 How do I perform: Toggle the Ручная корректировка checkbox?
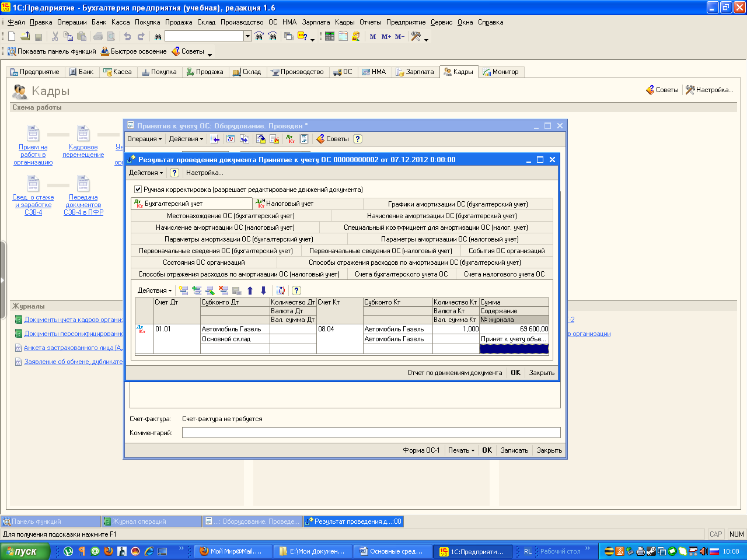click(x=138, y=190)
